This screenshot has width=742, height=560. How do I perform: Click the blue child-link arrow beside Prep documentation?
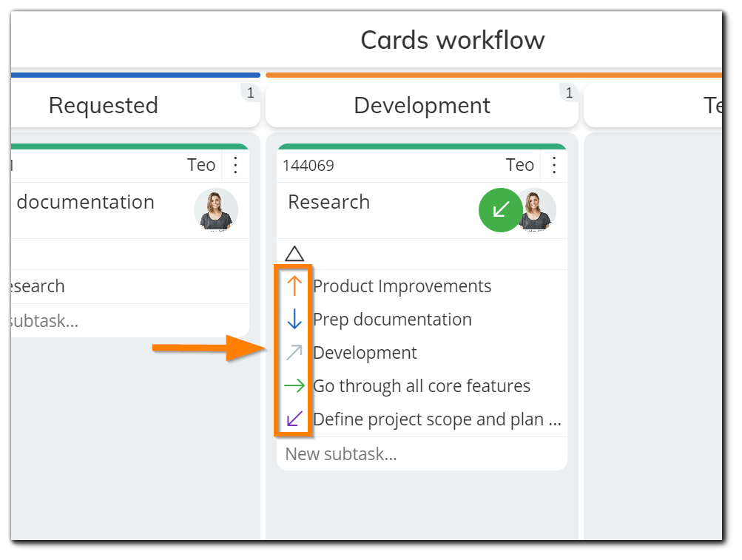click(x=295, y=320)
